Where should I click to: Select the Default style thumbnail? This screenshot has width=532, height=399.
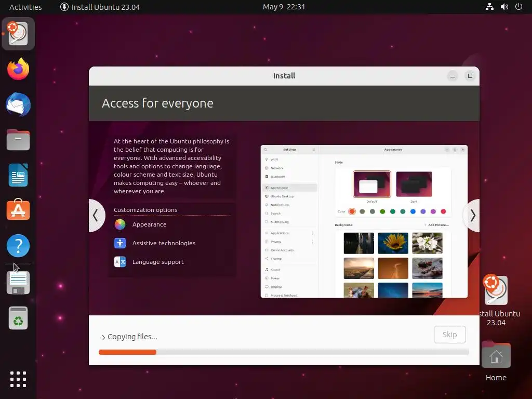point(372,184)
